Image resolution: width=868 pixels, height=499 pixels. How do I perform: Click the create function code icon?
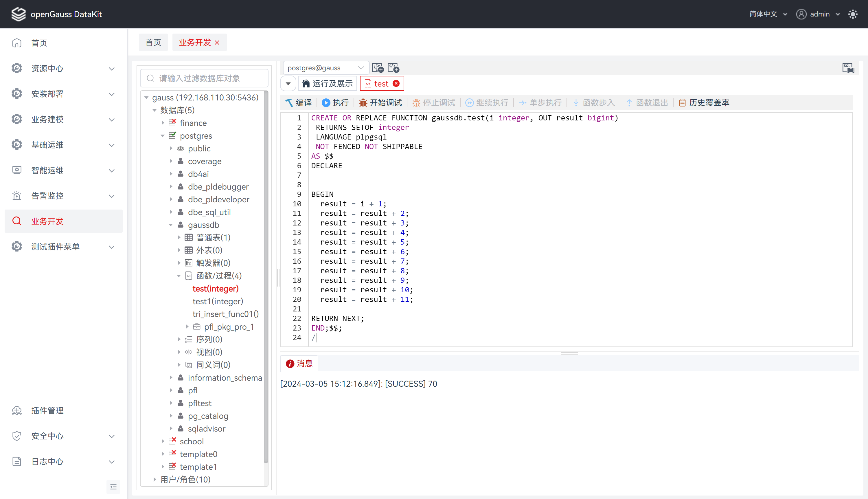393,67
